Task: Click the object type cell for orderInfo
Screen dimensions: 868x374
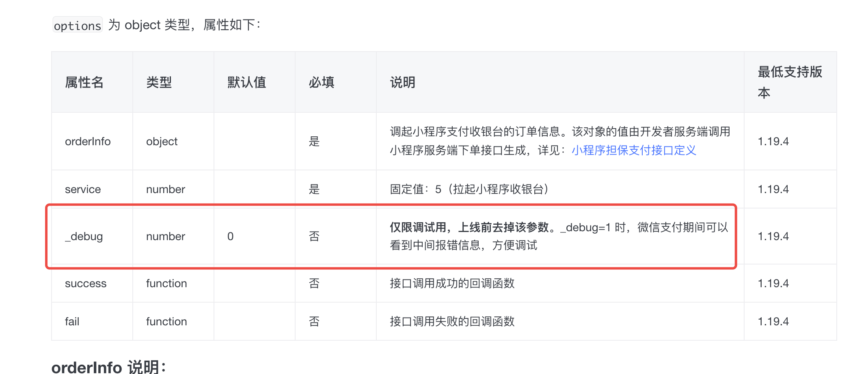Action: [162, 142]
